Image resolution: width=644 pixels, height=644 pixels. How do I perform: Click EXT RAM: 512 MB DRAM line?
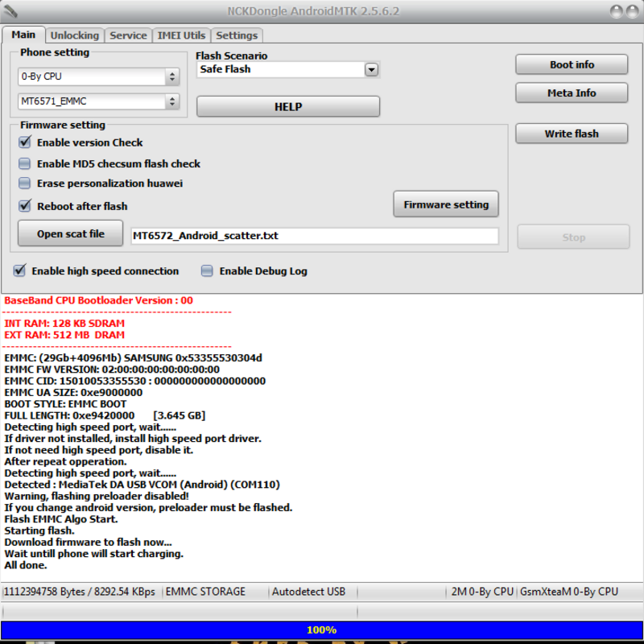pos(64,335)
